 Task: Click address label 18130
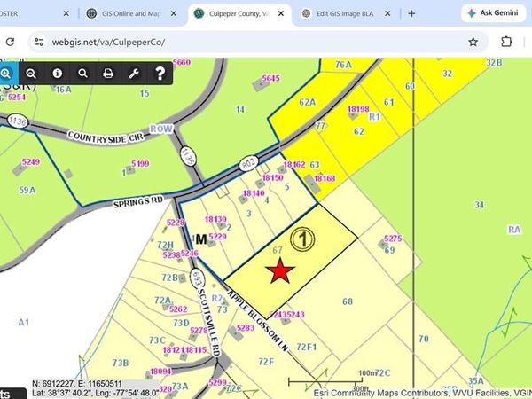[215, 219]
